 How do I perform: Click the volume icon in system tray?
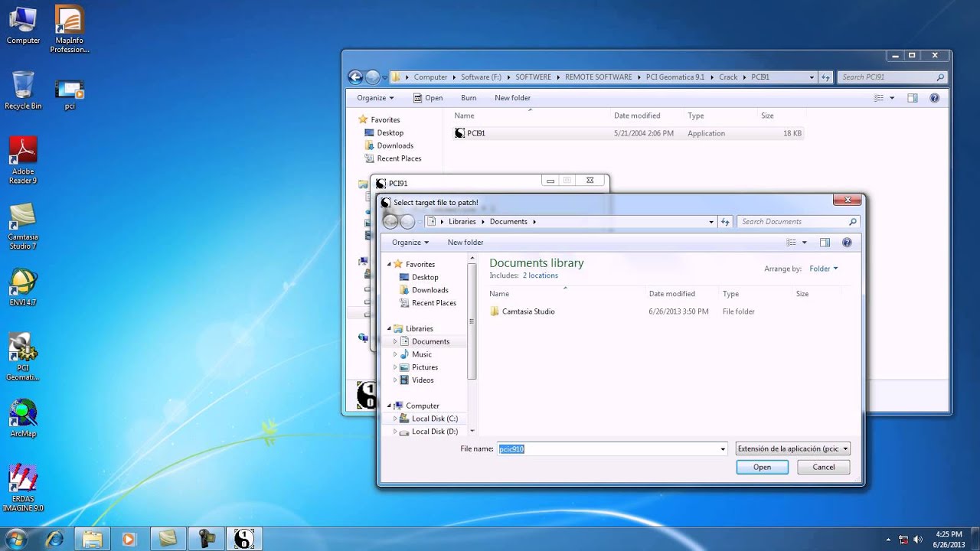[918, 540]
